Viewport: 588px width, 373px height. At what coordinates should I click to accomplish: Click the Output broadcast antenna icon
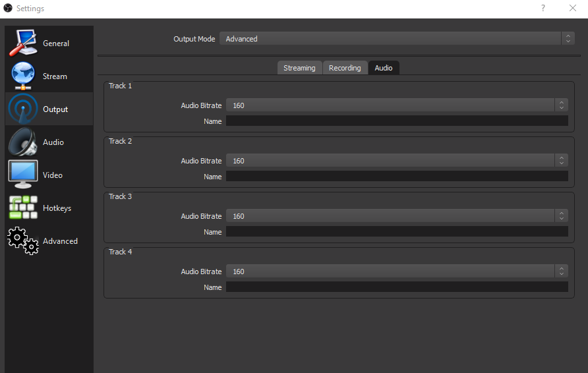[x=23, y=109]
